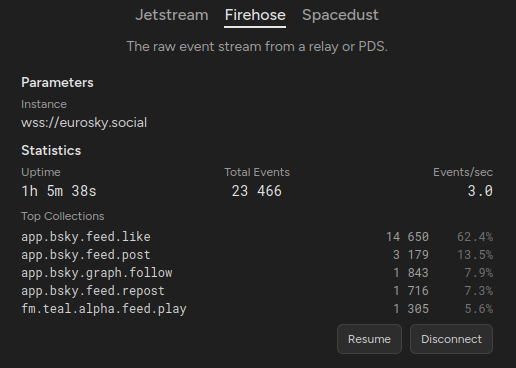This screenshot has height=368, width=516.
Task: Select the app.bsky.feed.repost collection row
Action: pos(257,291)
